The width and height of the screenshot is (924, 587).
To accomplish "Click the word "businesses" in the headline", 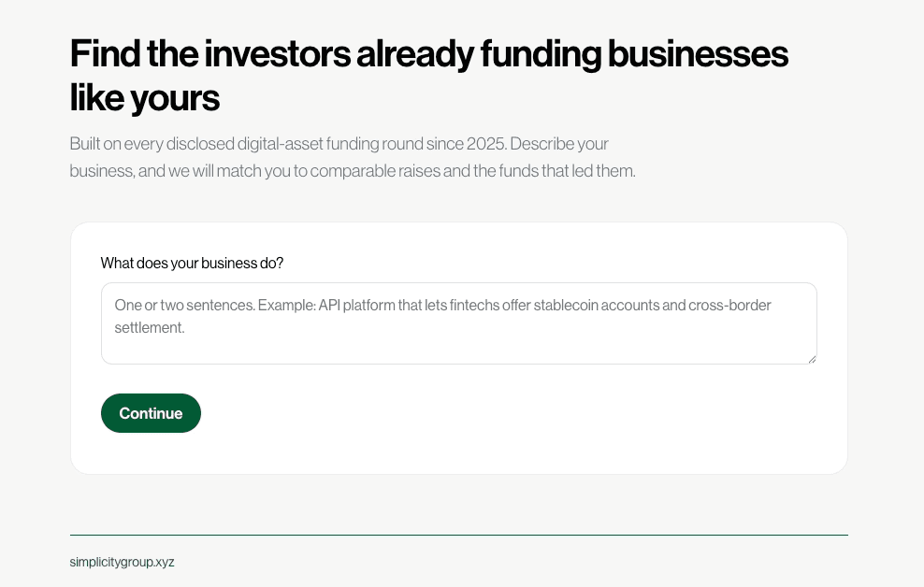I will click(698, 53).
